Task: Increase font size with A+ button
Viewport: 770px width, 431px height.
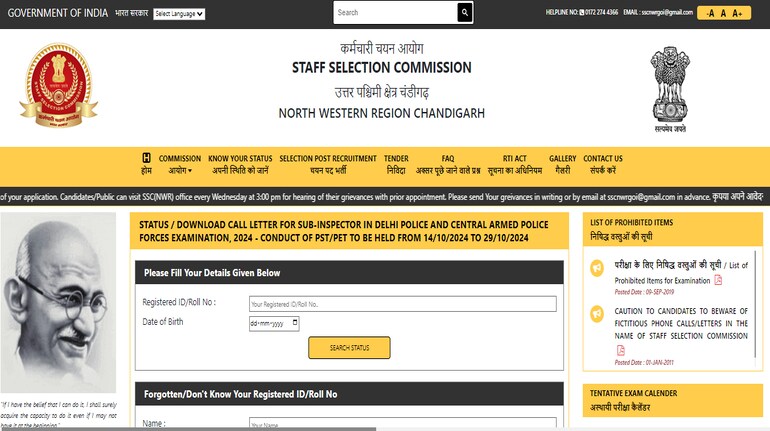Action: (x=739, y=13)
